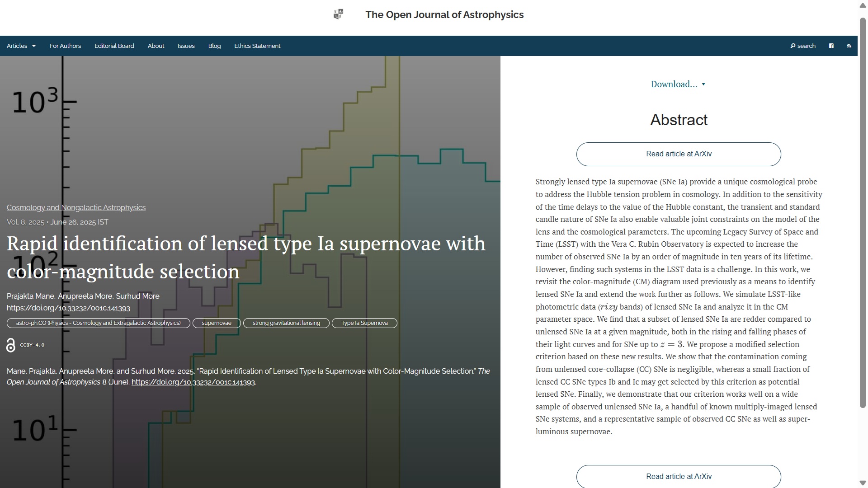Open the Ethics Statement page
This screenshot has height=488, width=868.
[x=257, y=46]
